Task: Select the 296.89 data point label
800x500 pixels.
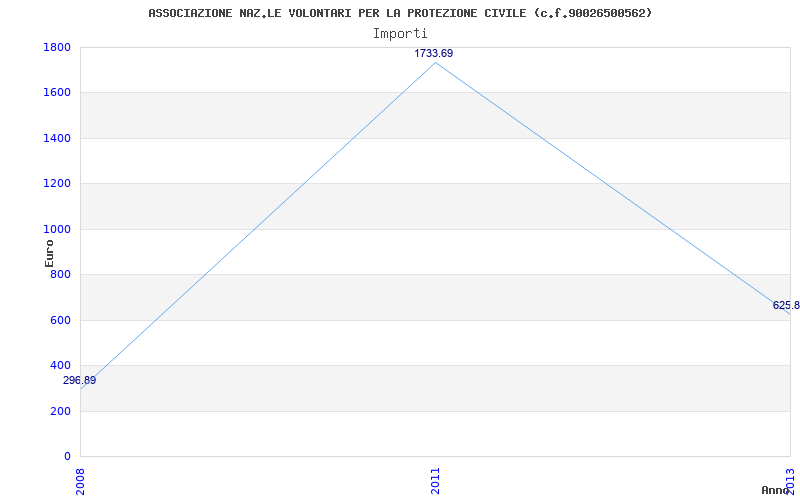Action: (80, 381)
